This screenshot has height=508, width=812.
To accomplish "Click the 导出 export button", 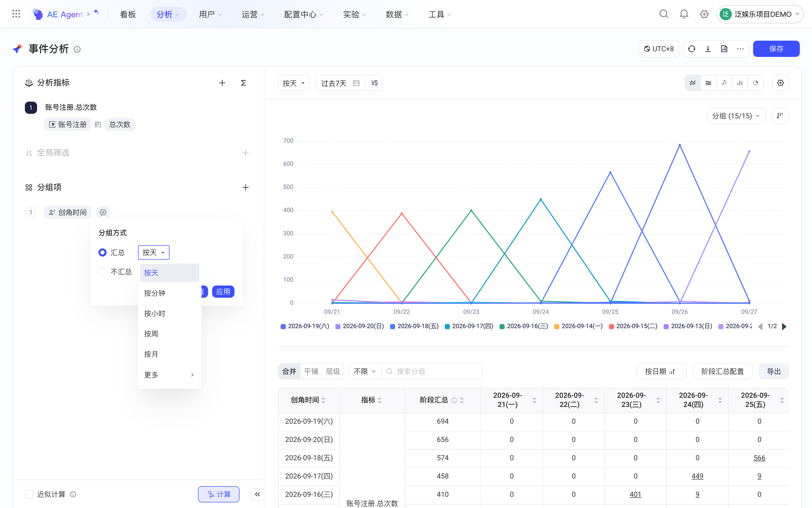I will click(774, 372).
